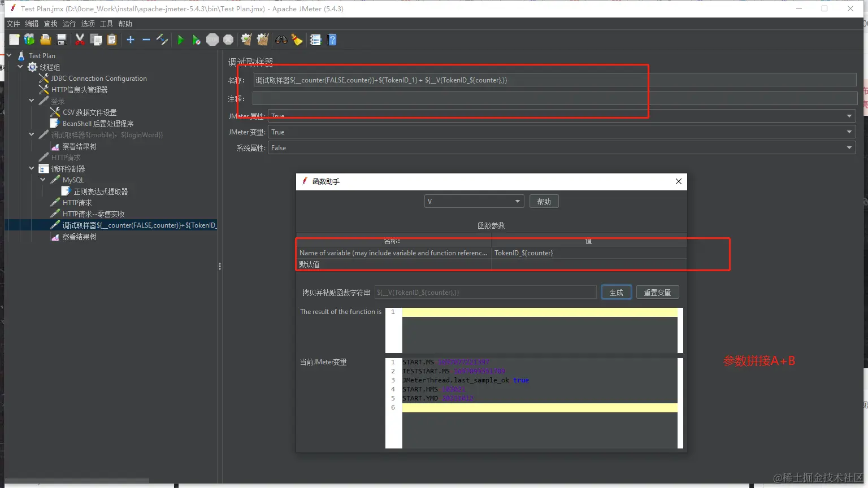
Task: Click the Open file folder icon
Action: click(x=46, y=40)
